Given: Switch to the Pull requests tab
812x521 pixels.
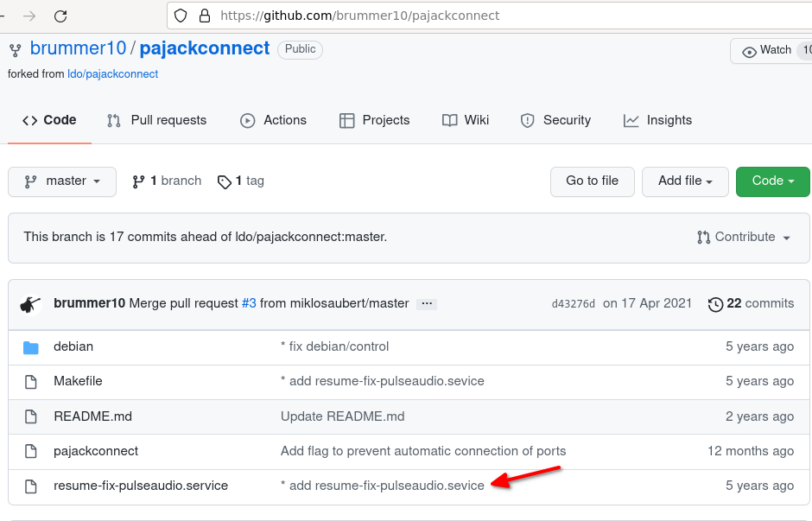Looking at the screenshot, I should (x=156, y=120).
